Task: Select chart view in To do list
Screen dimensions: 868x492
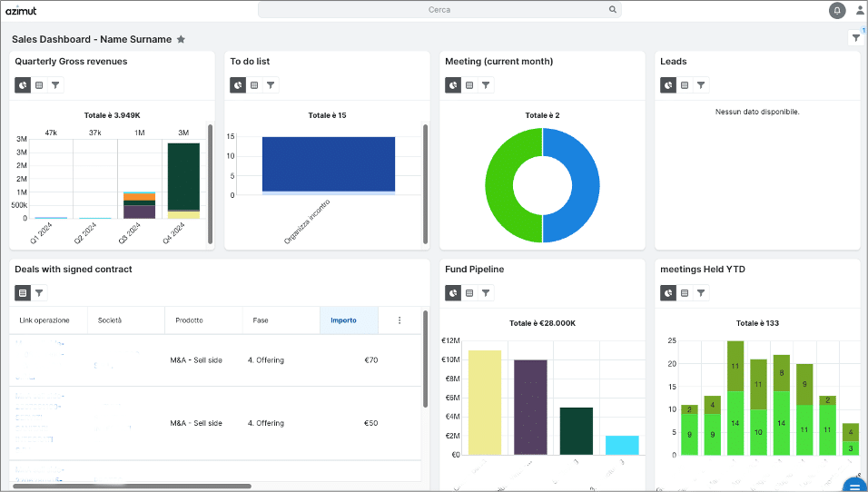Action: 238,85
